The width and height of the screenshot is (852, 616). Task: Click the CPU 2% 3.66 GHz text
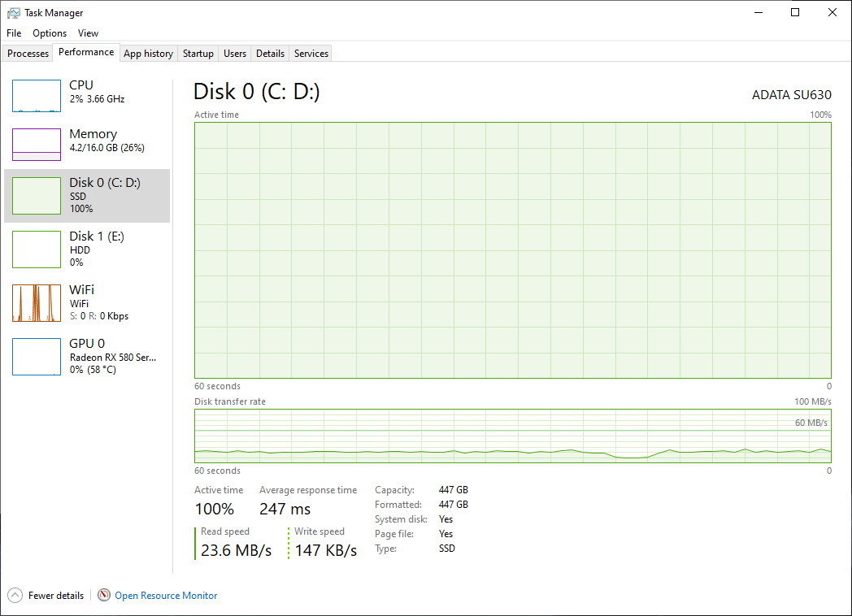click(x=98, y=99)
